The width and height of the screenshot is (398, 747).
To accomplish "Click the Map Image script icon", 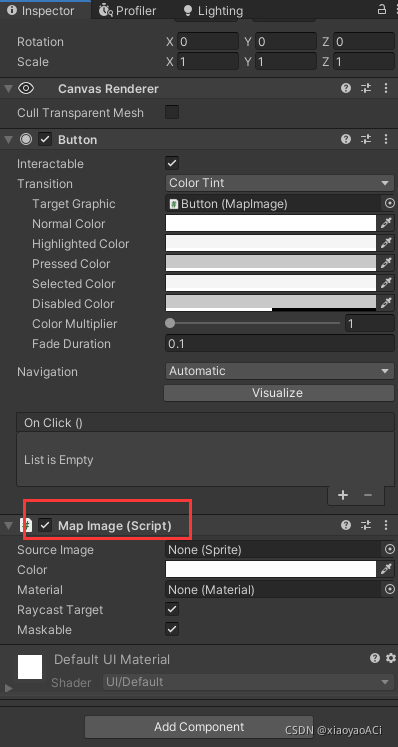I will pos(26,525).
